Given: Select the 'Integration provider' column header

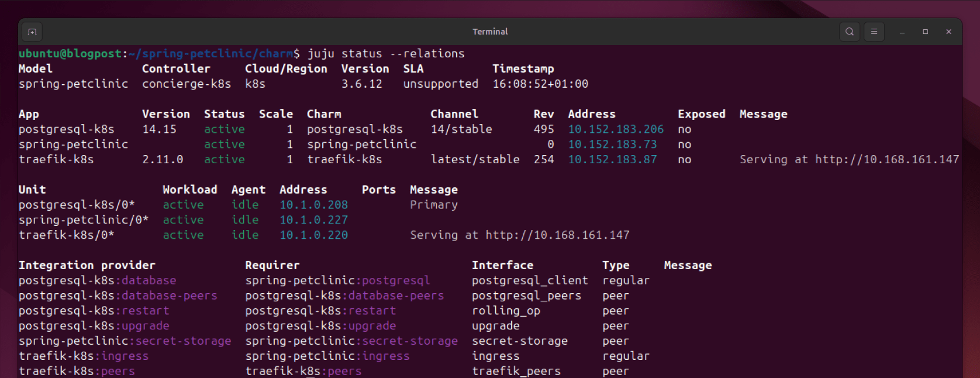Looking at the screenshot, I should tap(87, 266).
